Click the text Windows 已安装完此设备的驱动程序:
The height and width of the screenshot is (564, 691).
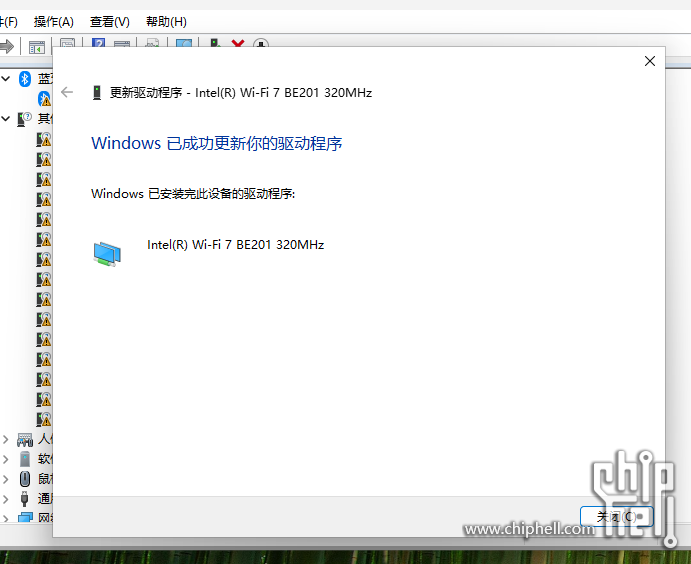(193, 193)
